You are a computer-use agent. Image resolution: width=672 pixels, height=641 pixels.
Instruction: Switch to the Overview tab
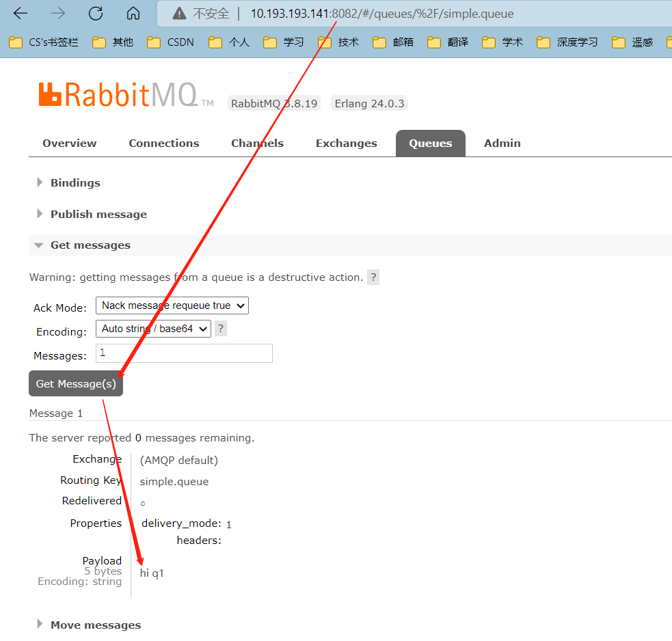(x=70, y=144)
